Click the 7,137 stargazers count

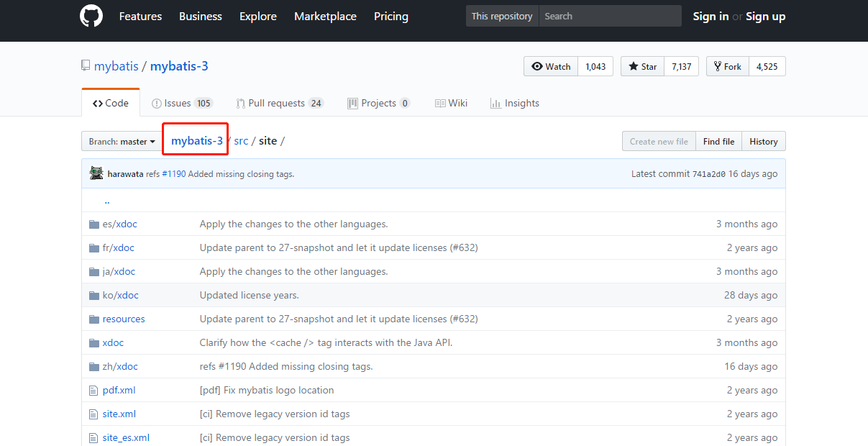pos(682,66)
